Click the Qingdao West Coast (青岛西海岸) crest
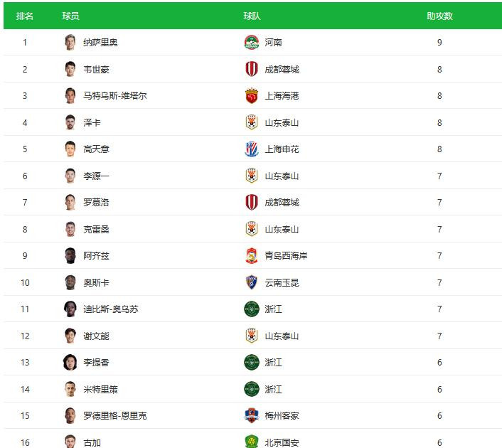The image size is (502, 448). (x=251, y=256)
